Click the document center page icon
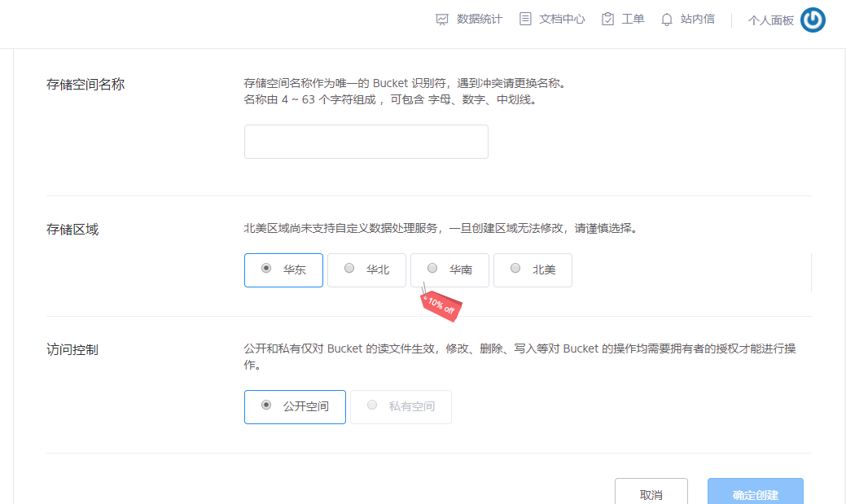 (x=525, y=20)
